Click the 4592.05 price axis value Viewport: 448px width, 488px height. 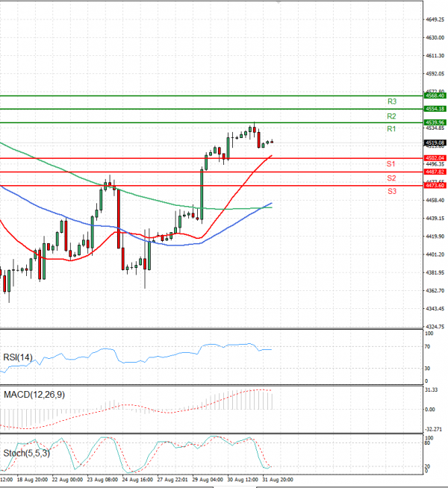click(x=435, y=74)
